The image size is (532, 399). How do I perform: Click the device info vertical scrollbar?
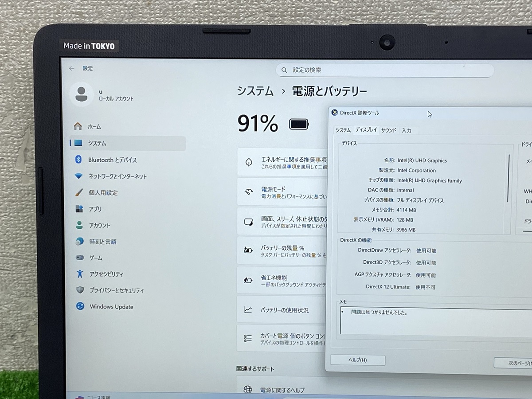click(509, 177)
